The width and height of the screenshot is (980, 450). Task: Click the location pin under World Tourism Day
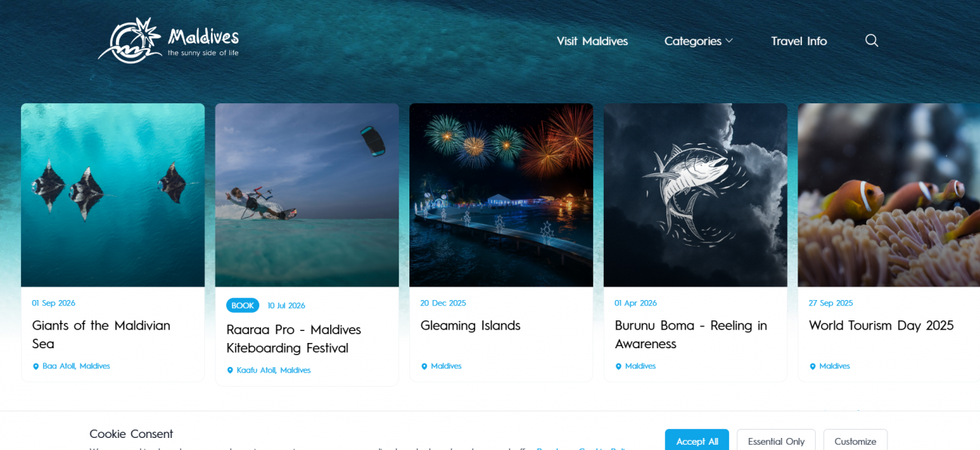813,366
